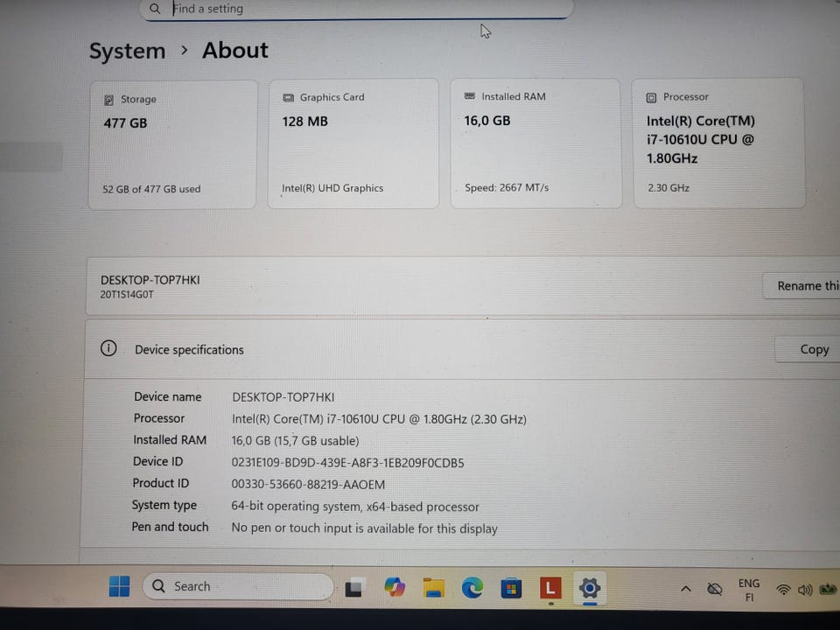Click the Rename this PC button
This screenshot has height=630, width=840.
coord(802,285)
